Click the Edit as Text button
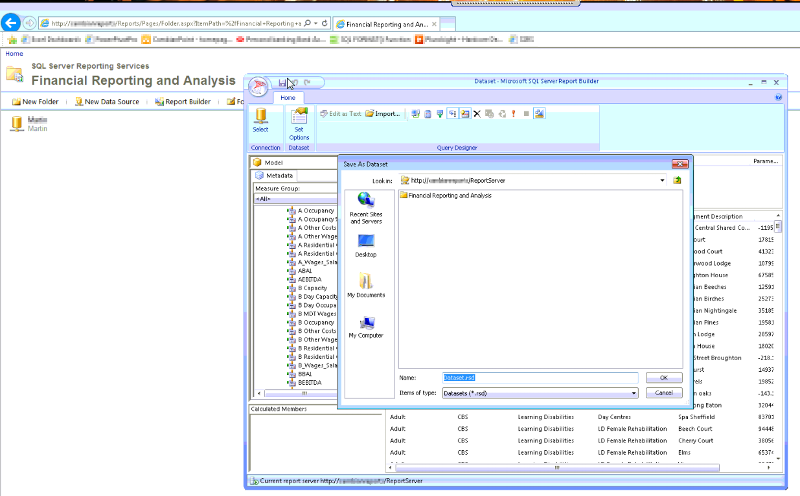800x496 pixels. click(x=340, y=114)
